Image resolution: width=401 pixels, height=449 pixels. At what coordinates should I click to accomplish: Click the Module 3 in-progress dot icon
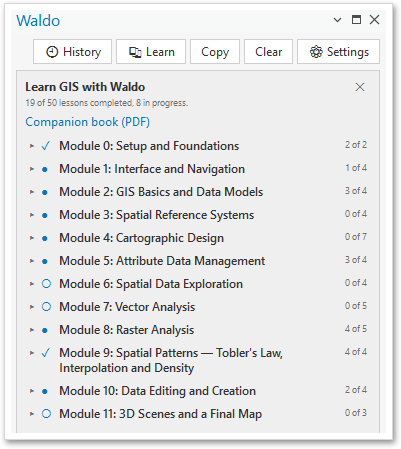(x=45, y=215)
